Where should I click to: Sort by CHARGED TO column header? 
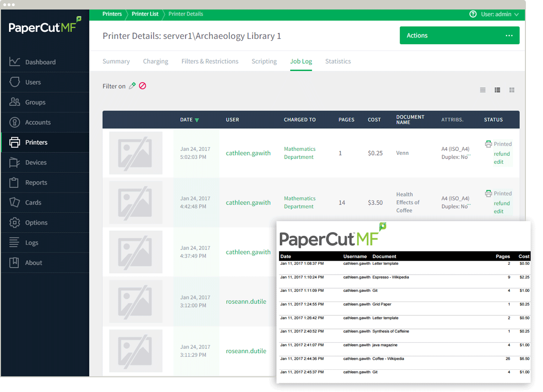point(300,120)
